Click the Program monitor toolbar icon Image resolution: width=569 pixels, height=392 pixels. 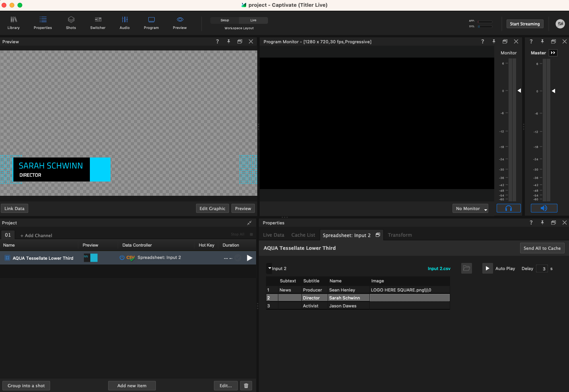tap(151, 23)
